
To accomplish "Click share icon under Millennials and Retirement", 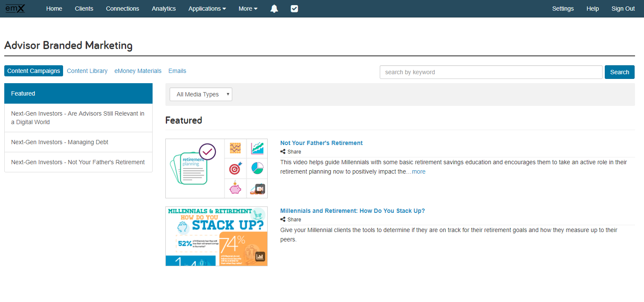I will (x=283, y=219).
